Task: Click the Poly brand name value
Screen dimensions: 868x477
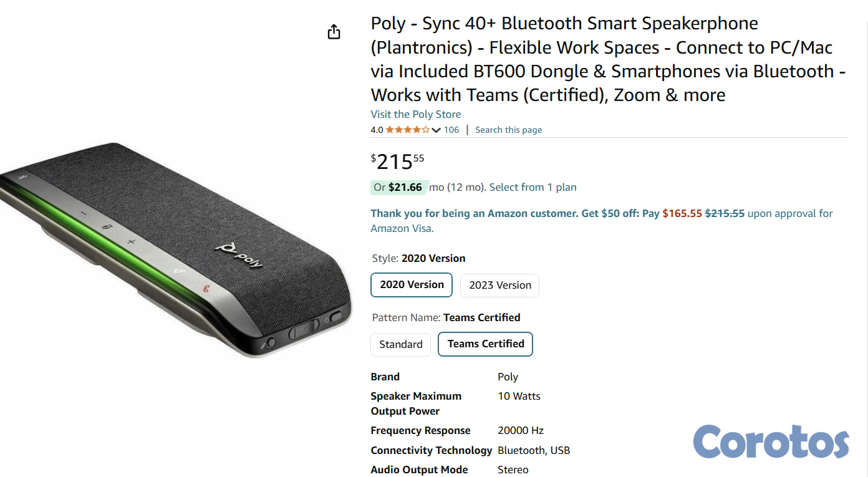Action: [x=506, y=377]
